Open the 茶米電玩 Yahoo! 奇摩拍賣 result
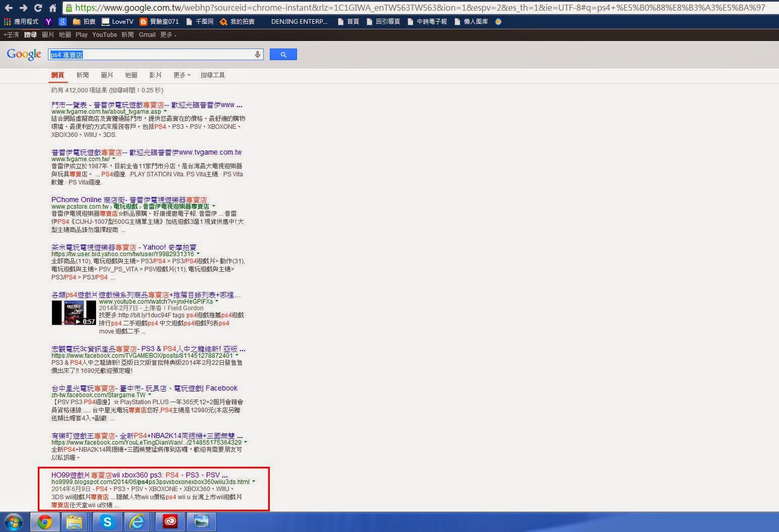This screenshot has width=779, height=532. click(124, 247)
